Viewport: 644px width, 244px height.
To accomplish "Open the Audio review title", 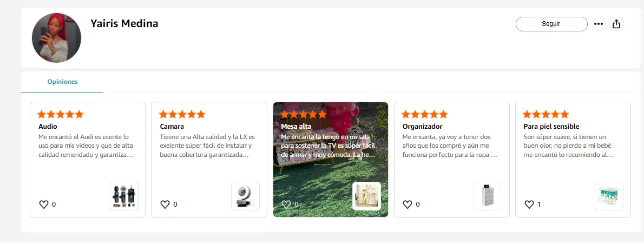I will 48,126.
